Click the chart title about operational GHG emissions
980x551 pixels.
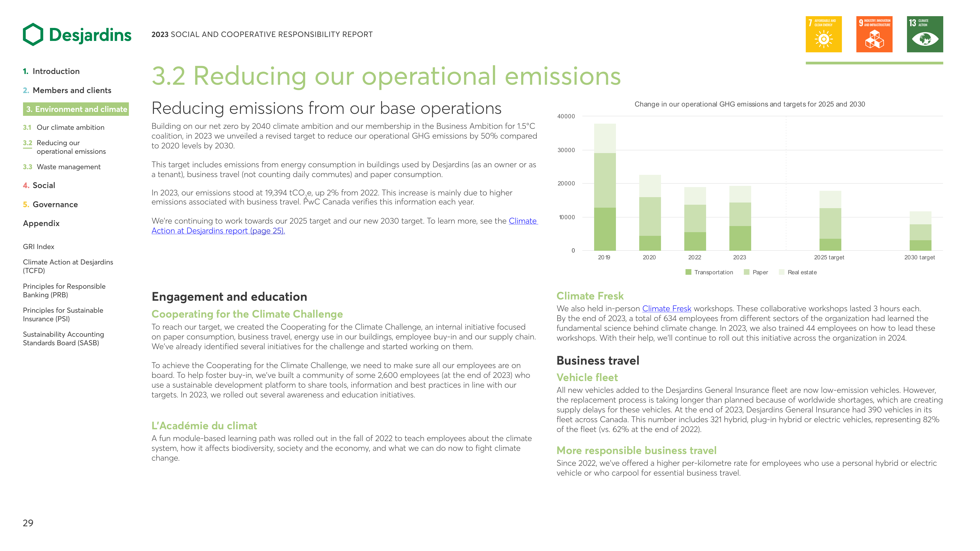tap(749, 104)
